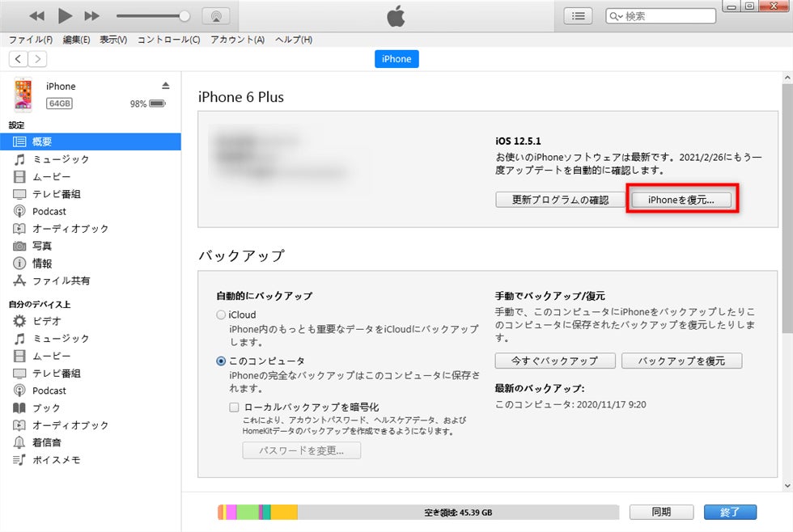Image resolution: width=793 pixels, height=532 pixels.
Task: Click the list view icon button
Action: click(578, 16)
